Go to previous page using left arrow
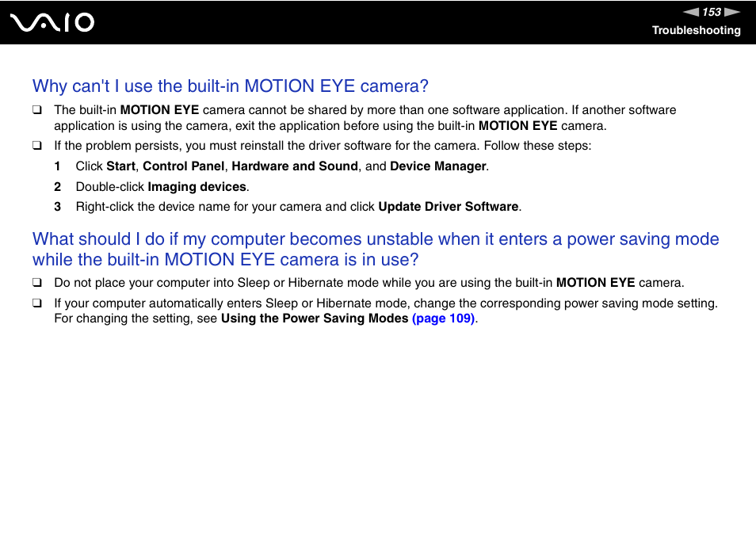The image size is (756, 534). (691, 12)
